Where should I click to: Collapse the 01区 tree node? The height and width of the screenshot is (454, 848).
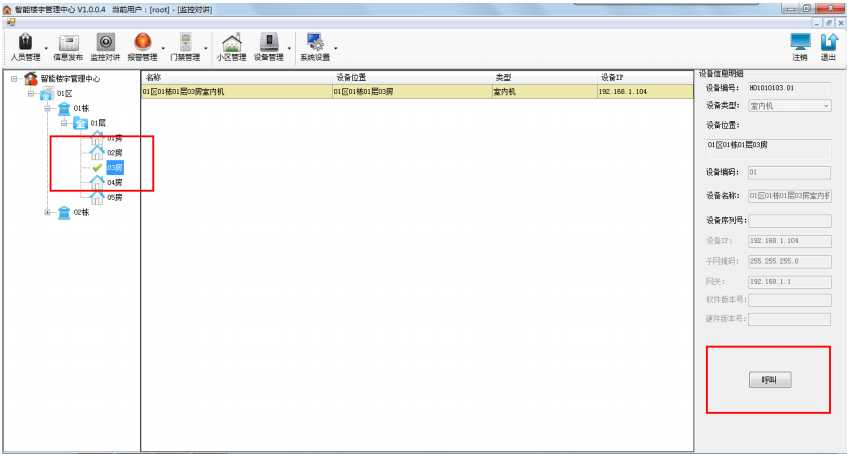point(31,93)
